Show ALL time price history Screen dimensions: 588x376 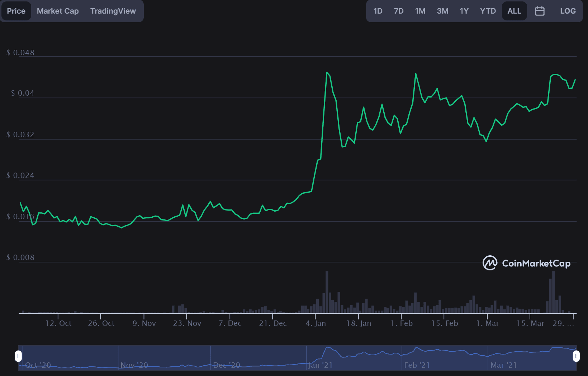(x=514, y=11)
